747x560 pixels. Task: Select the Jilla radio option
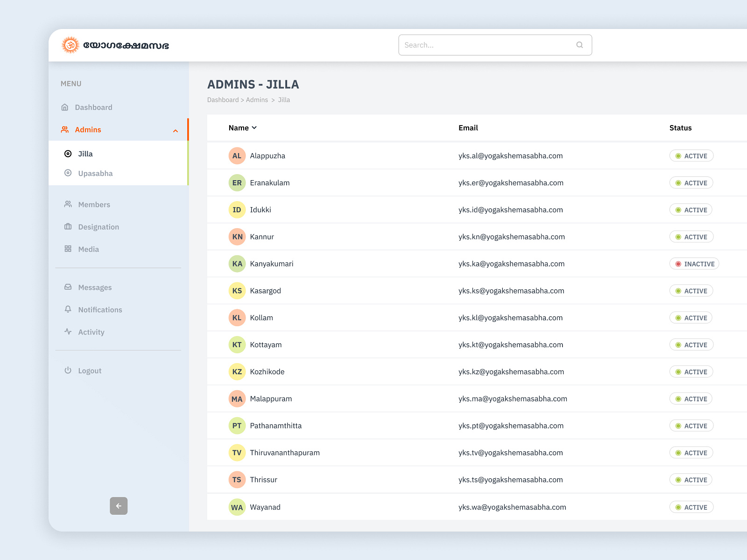[68, 154]
